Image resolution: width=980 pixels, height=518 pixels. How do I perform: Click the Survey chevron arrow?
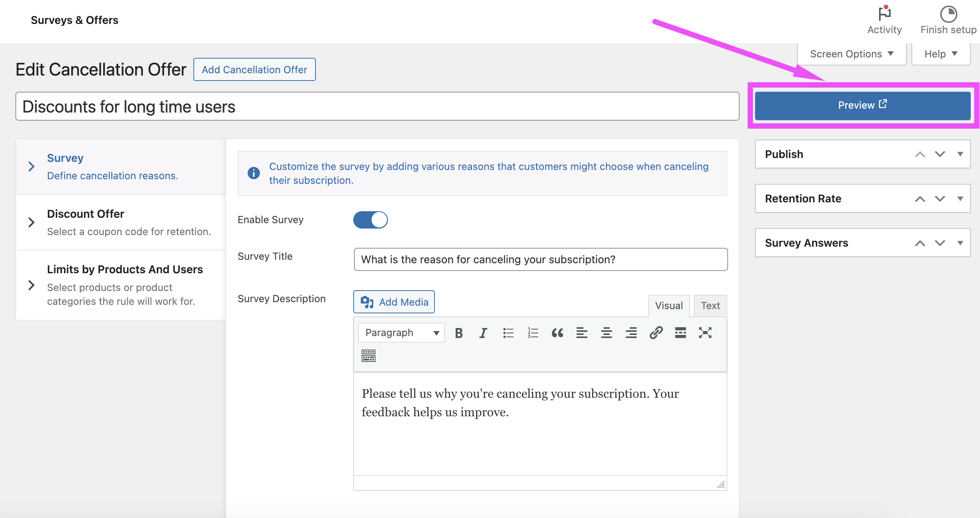pyautogui.click(x=32, y=167)
